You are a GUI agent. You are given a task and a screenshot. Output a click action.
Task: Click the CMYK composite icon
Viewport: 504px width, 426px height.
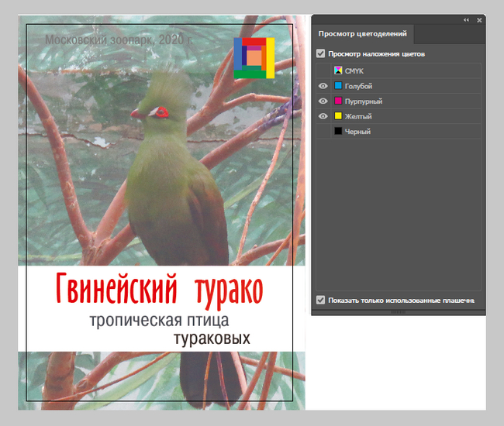pyautogui.click(x=338, y=70)
